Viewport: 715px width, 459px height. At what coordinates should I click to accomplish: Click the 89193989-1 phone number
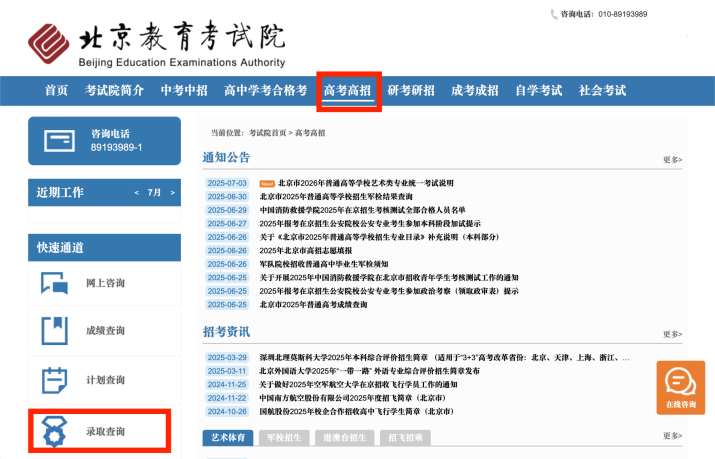click(x=116, y=148)
